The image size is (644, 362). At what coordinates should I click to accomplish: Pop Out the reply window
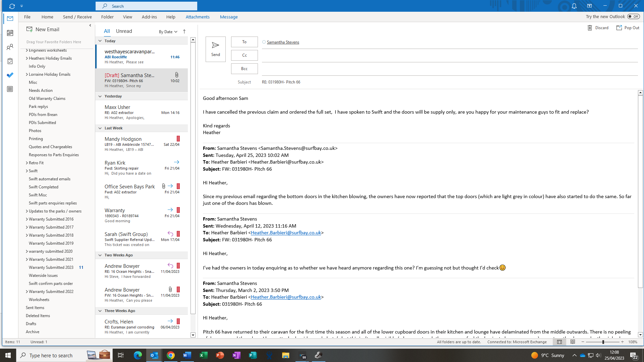pos(628,28)
